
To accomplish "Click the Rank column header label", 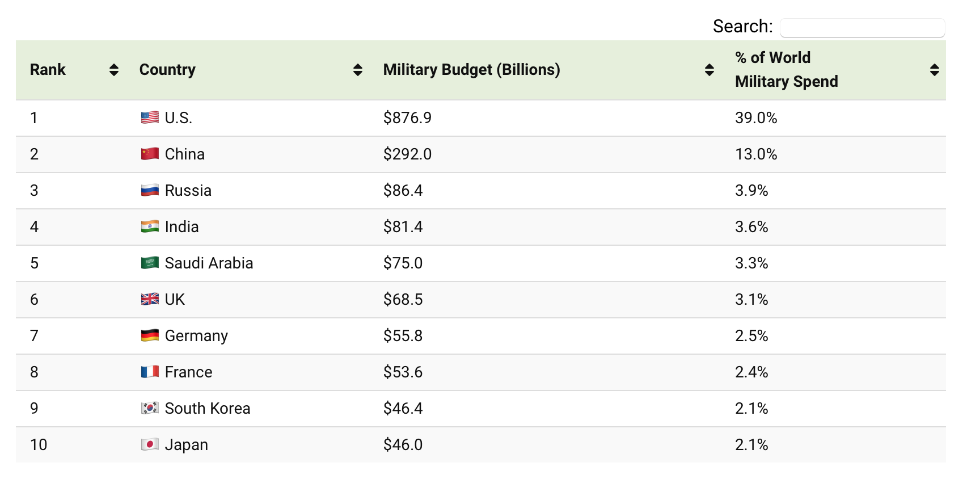I will pos(48,70).
